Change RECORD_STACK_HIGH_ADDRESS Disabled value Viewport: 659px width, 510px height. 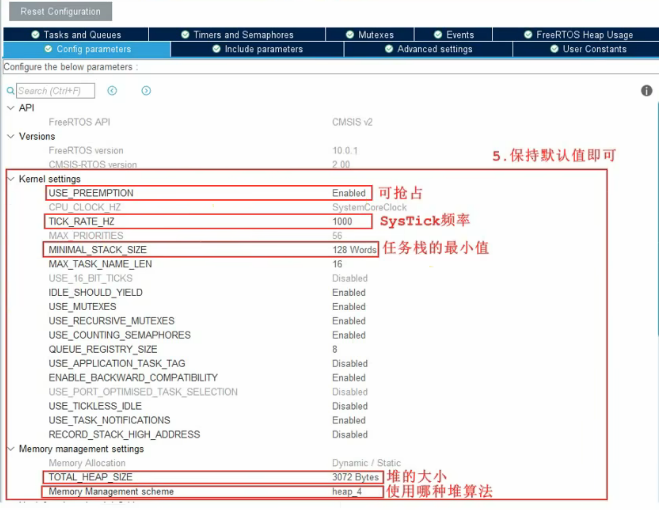tap(350, 434)
